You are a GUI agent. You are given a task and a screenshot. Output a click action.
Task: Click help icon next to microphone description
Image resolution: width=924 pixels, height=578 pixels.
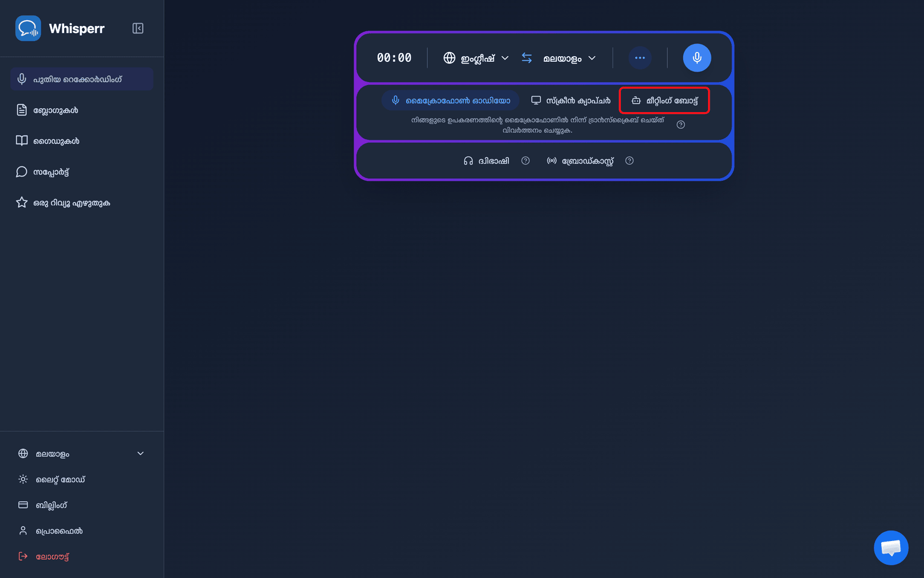tap(681, 125)
